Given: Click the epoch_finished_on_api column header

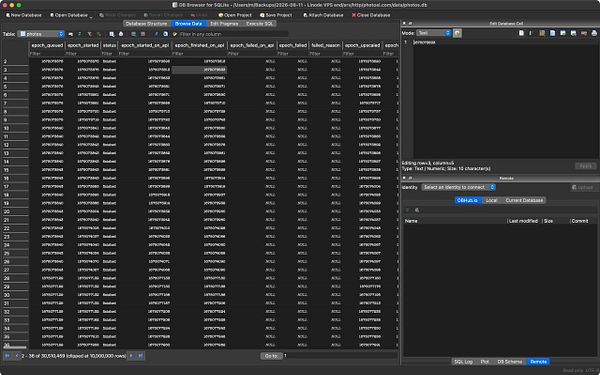Looking at the screenshot, I should point(199,45).
